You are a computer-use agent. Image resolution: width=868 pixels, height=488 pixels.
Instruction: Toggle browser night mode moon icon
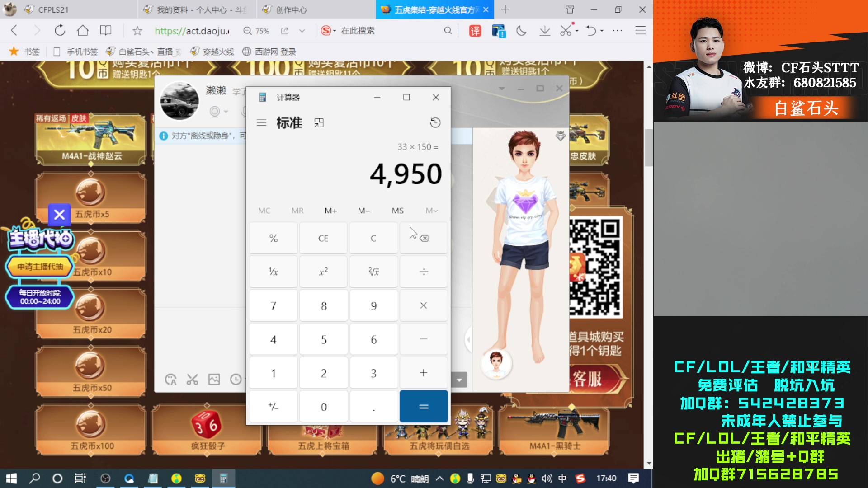521,31
